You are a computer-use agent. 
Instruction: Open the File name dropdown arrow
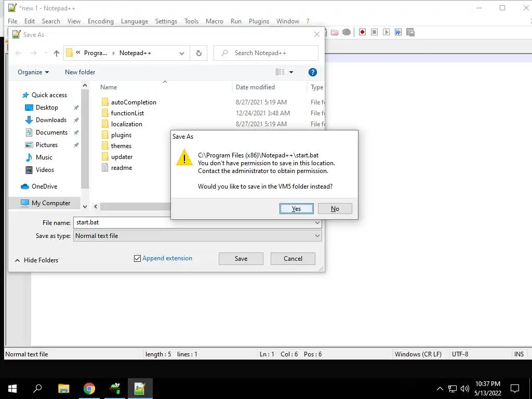click(317, 223)
